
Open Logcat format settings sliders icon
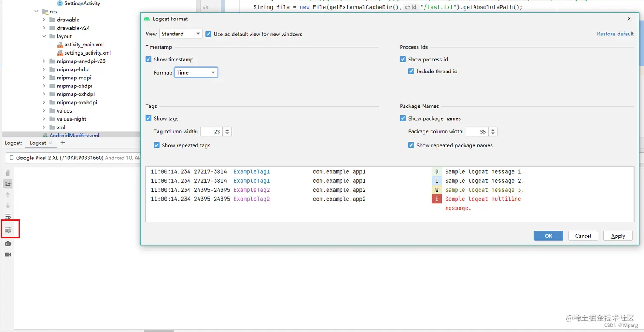8,230
